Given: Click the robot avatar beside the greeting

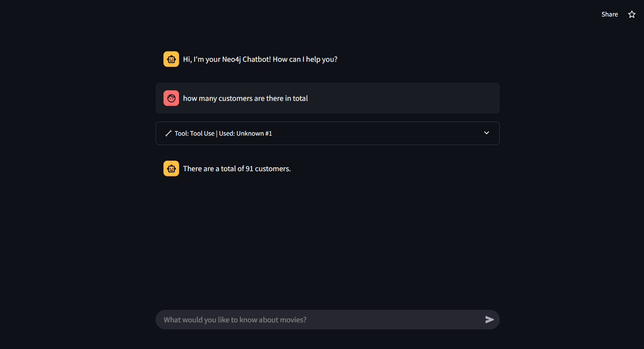Looking at the screenshot, I should 171,60.
